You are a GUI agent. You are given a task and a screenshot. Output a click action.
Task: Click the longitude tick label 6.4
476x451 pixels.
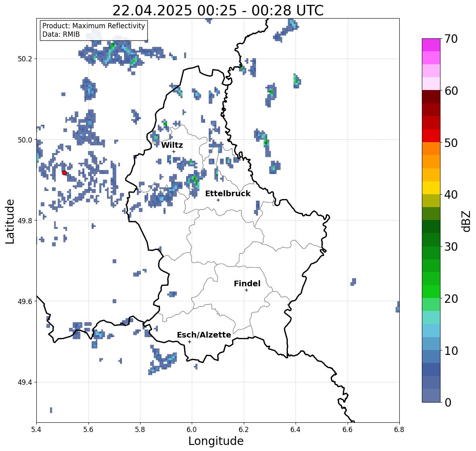pos(296,430)
